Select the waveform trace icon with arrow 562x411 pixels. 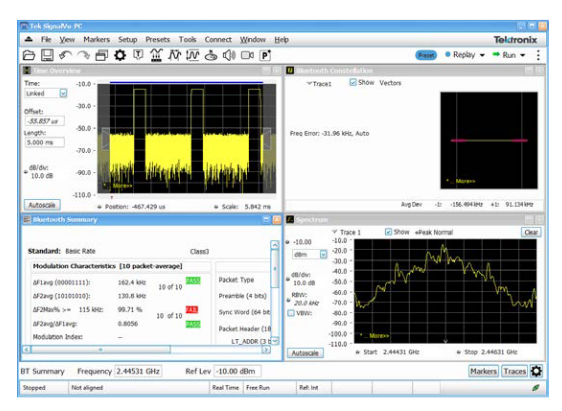[x=174, y=55]
